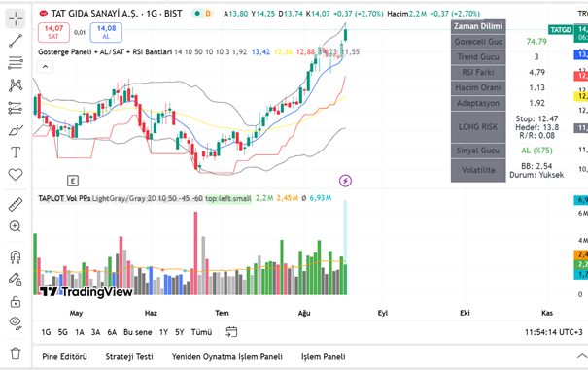Click the 74.79 Goreceli Guc value
This screenshot has width=588, height=370.
point(536,42)
